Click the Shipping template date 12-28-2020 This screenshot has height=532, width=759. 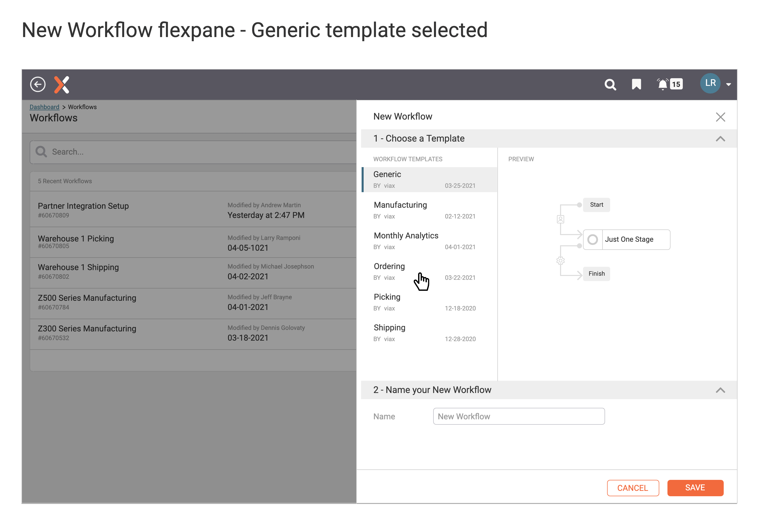click(x=460, y=339)
